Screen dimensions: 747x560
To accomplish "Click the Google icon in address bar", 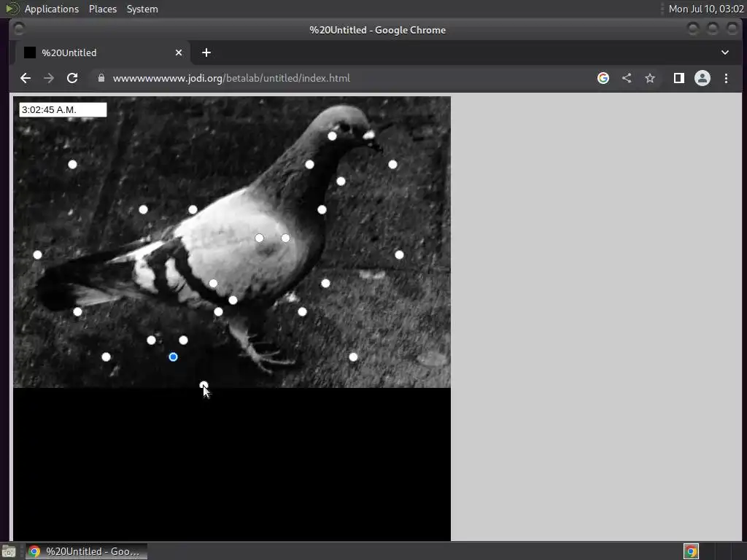I will pyautogui.click(x=603, y=78).
